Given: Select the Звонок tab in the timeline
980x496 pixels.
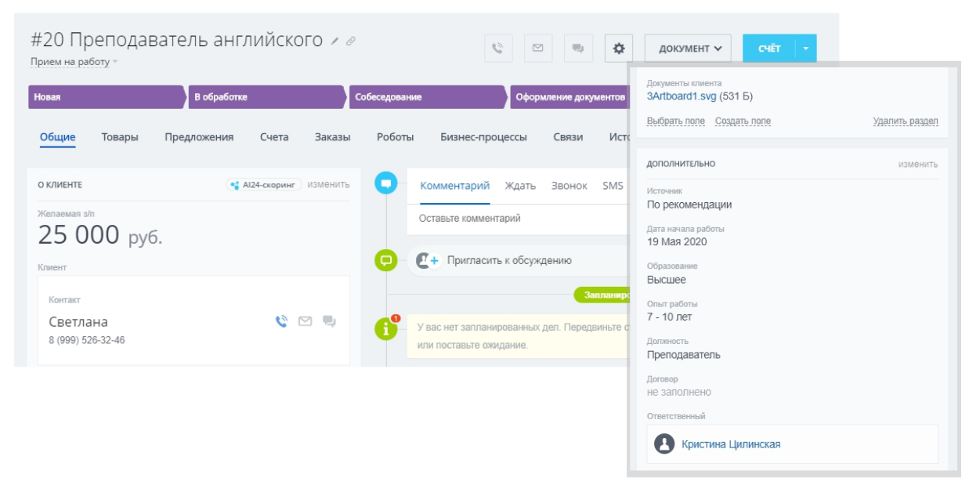Looking at the screenshot, I should pyautogui.click(x=569, y=186).
